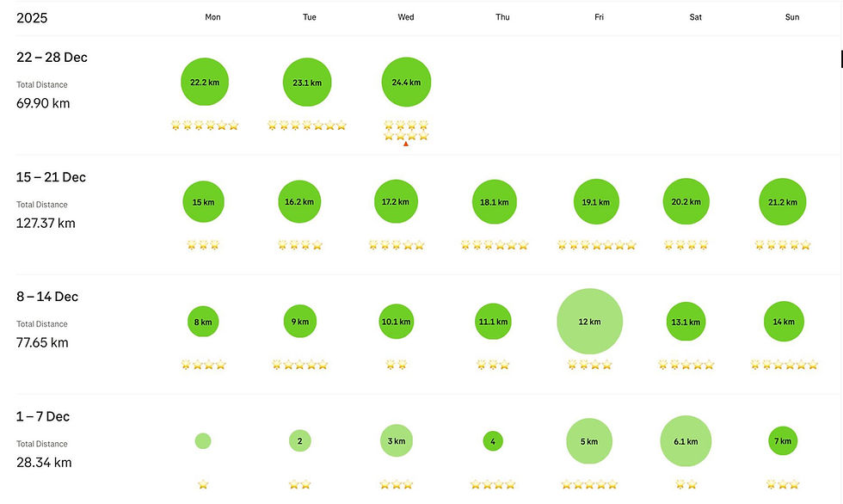The width and height of the screenshot is (843, 504).
Task: Open the 3 km Wednesday activity bubble
Action: tap(396, 440)
